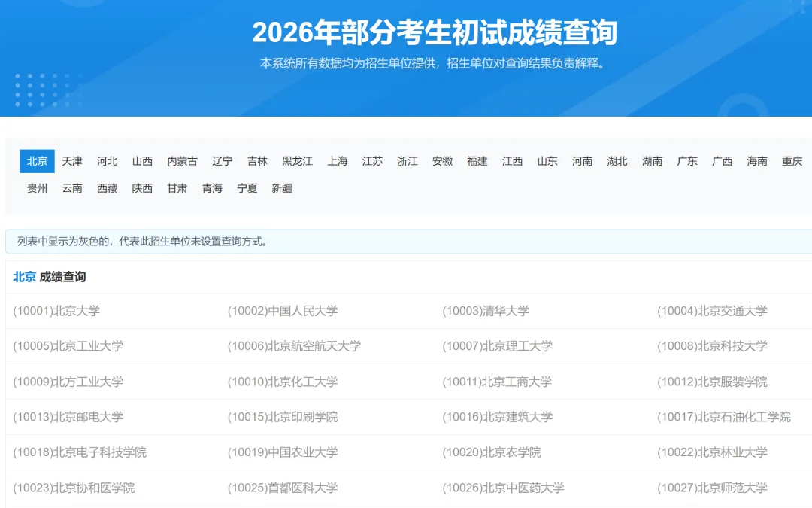The image size is (812, 508).
Task: Select the 河南 tab
Action: coord(582,161)
